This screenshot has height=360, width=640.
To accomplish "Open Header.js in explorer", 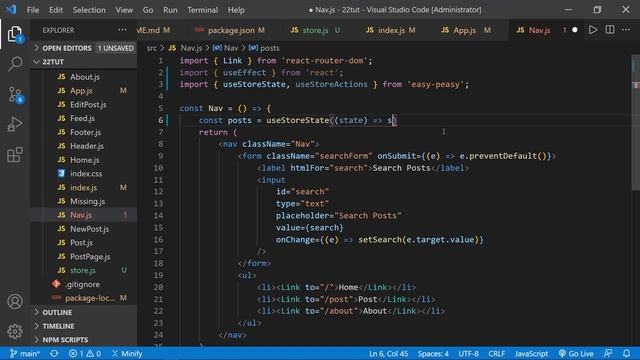I will coord(87,146).
